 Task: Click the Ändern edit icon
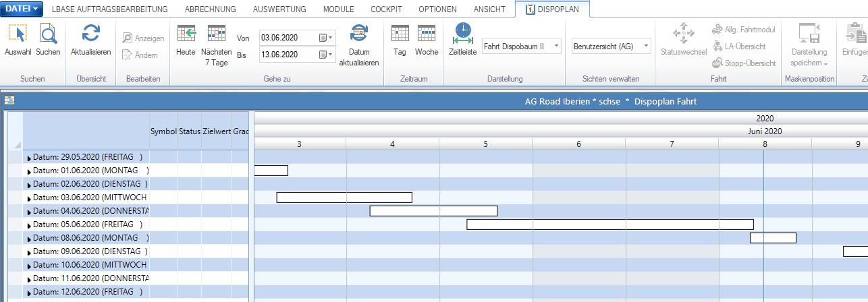(x=127, y=55)
